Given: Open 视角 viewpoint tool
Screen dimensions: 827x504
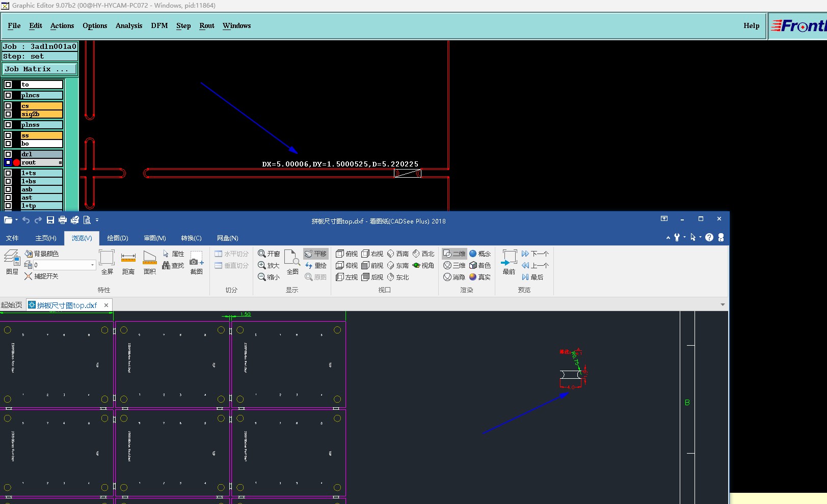Looking at the screenshot, I should (423, 265).
